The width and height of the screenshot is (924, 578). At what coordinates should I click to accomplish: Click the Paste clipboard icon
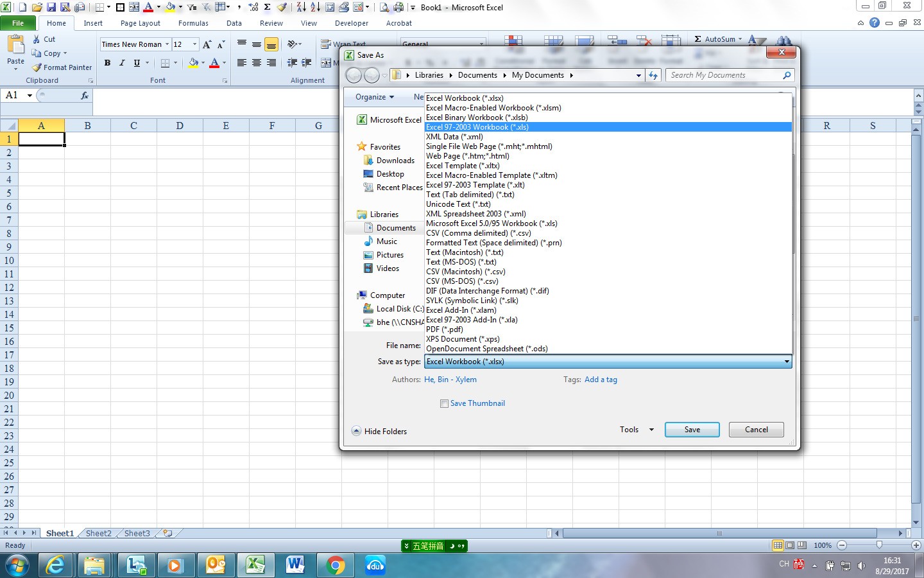coord(15,45)
